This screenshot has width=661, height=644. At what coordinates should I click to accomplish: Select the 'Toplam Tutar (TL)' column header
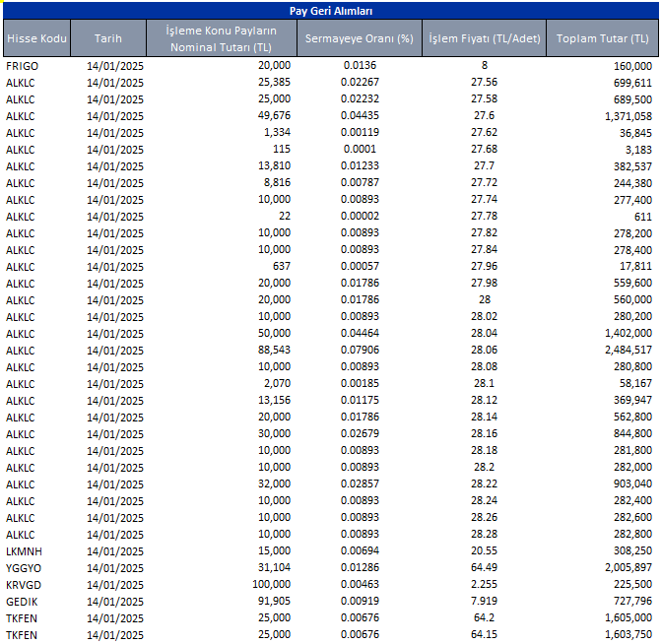pyautogui.click(x=602, y=38)
